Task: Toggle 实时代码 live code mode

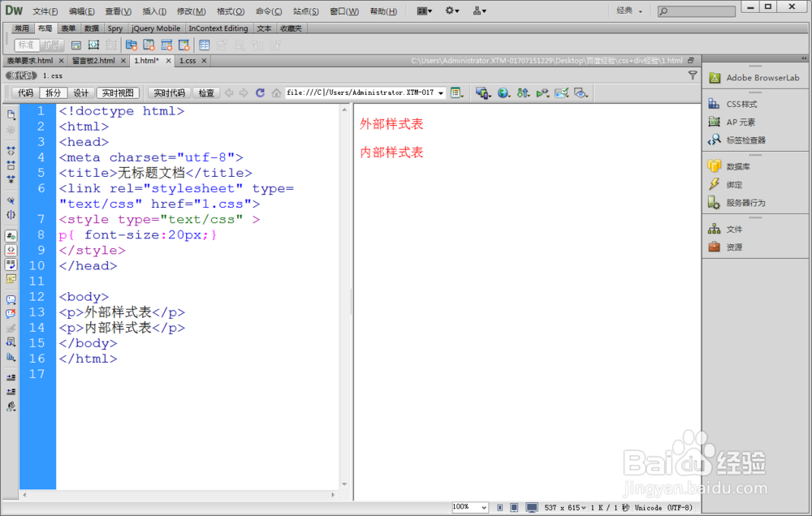Action: pyautogui.click(x=170, y=92)
